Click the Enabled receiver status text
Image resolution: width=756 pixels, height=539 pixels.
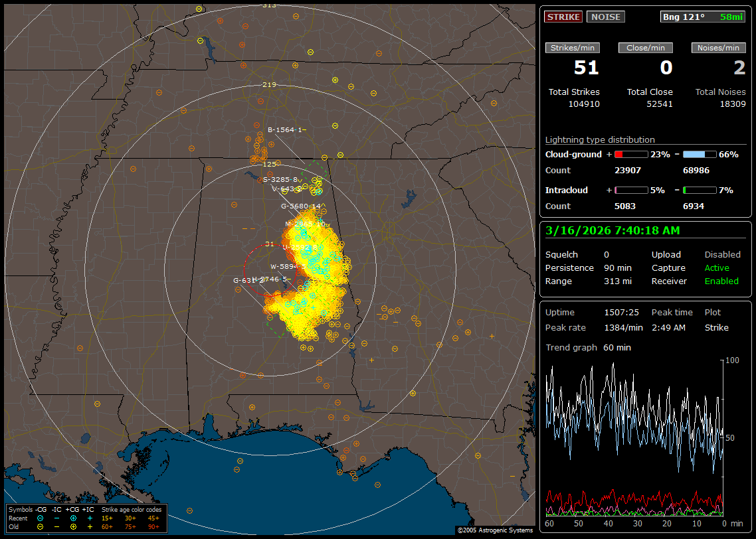pos(721,281)
